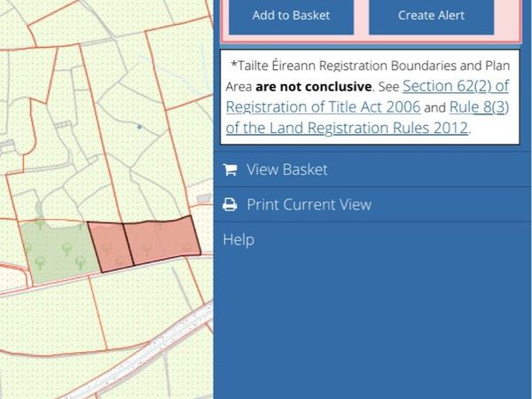Click the 'are not conclusive' bold text
The image size is (532, 399).
click(314, 87)
